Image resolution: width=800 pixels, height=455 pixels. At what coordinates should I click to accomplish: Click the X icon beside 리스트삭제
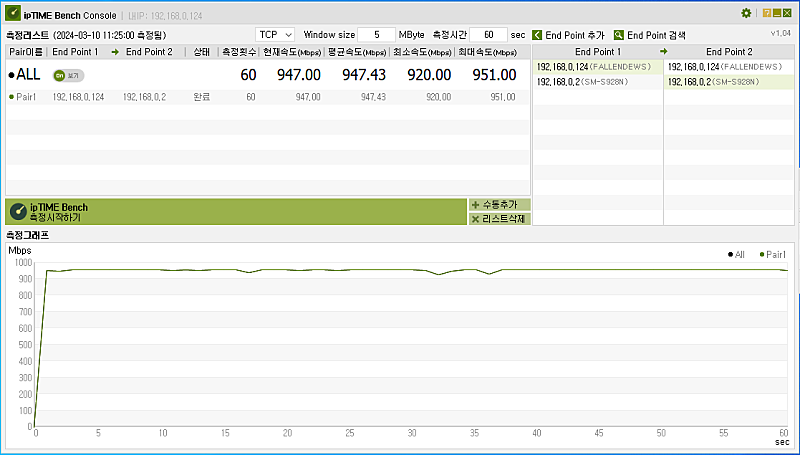[476, 219]
